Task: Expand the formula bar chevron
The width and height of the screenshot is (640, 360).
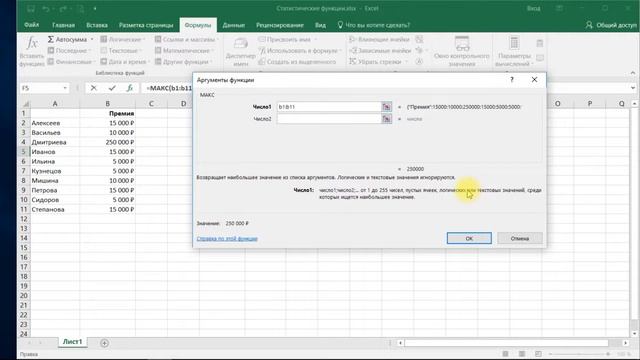Action: coord(633,88)
